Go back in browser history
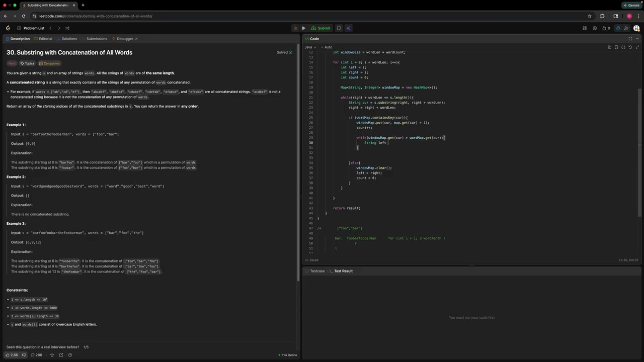The height and width of the screenshot is (362, 644). pos(6,16)
